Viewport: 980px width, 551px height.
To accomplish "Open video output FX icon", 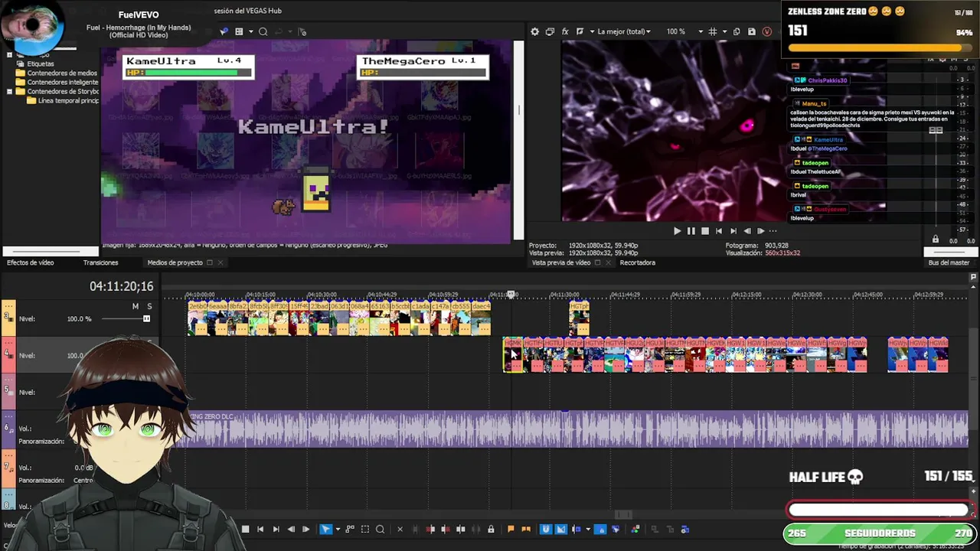I will (x=565, y=31).
